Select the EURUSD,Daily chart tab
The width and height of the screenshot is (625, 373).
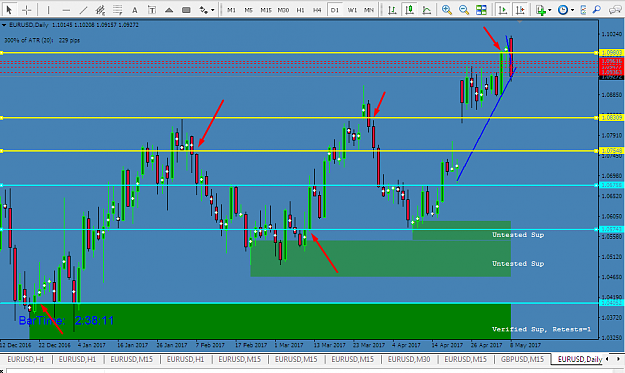tap(579, 359)
